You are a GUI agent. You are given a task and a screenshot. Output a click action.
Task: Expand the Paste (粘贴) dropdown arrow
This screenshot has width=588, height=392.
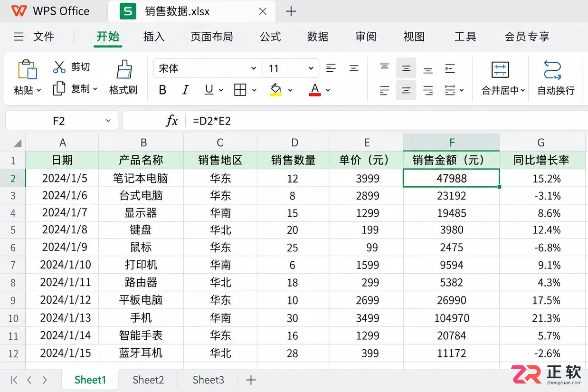[x=39, y=90]
